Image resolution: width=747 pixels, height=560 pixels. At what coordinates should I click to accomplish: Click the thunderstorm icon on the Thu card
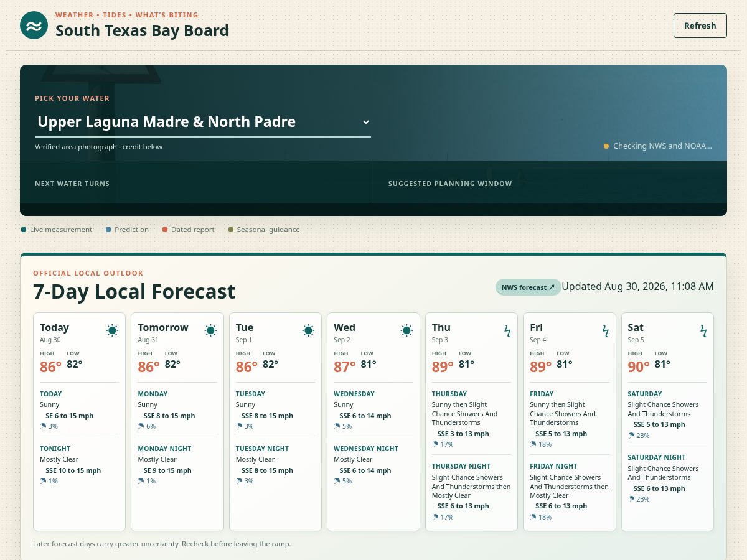coord(507,330)
